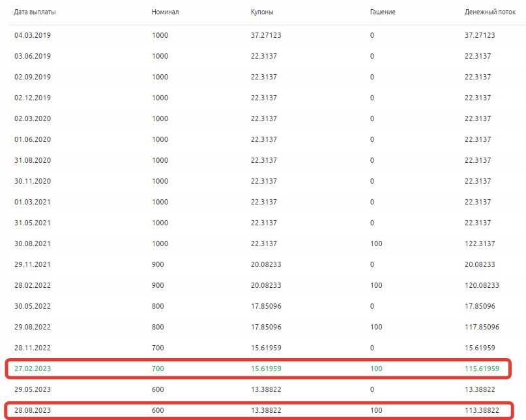The image size is (526, 420).
Task: Click the cash flow value 113.38822
Action: click(x=482, y=410)
